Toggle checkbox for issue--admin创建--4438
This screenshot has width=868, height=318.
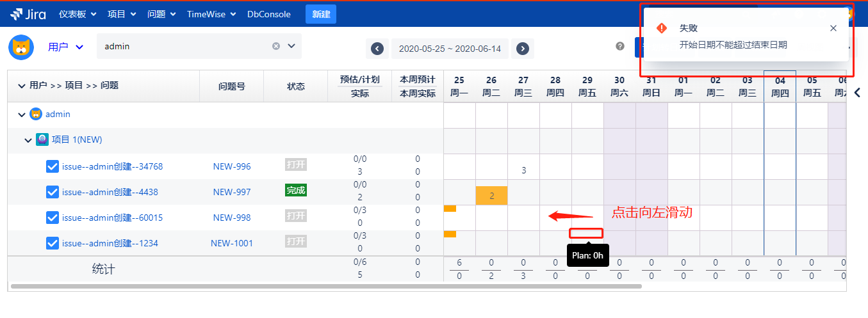tap(53, 192)
